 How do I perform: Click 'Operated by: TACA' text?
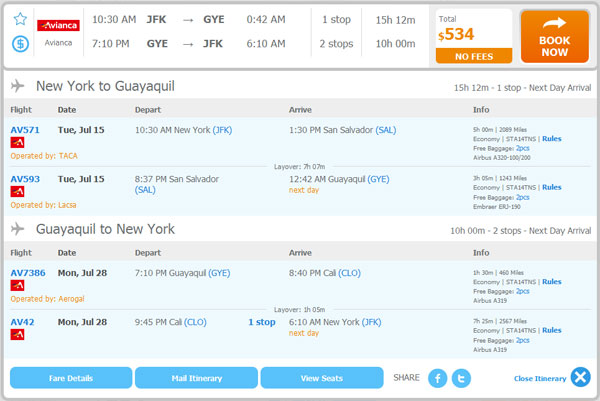point(44,156)
